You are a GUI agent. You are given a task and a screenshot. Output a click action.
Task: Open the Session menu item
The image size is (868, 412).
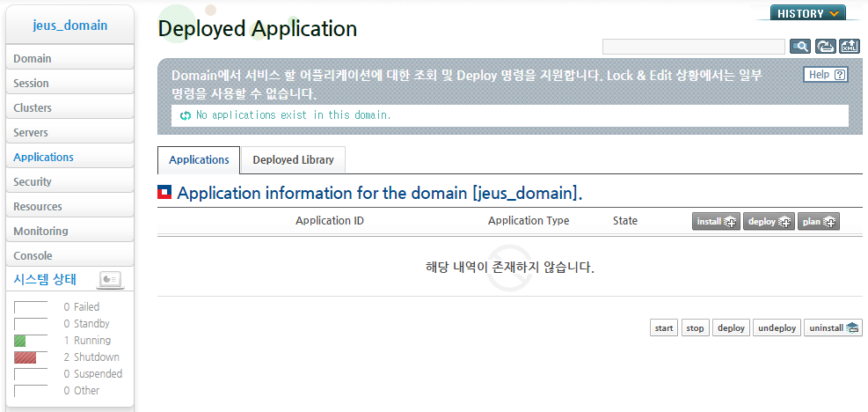(69, 83)
